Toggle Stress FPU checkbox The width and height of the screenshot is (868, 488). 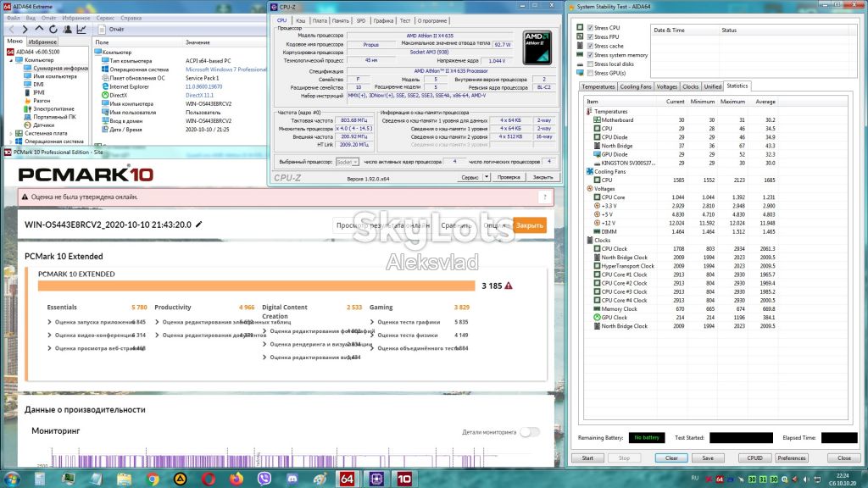tap(590, 37)
